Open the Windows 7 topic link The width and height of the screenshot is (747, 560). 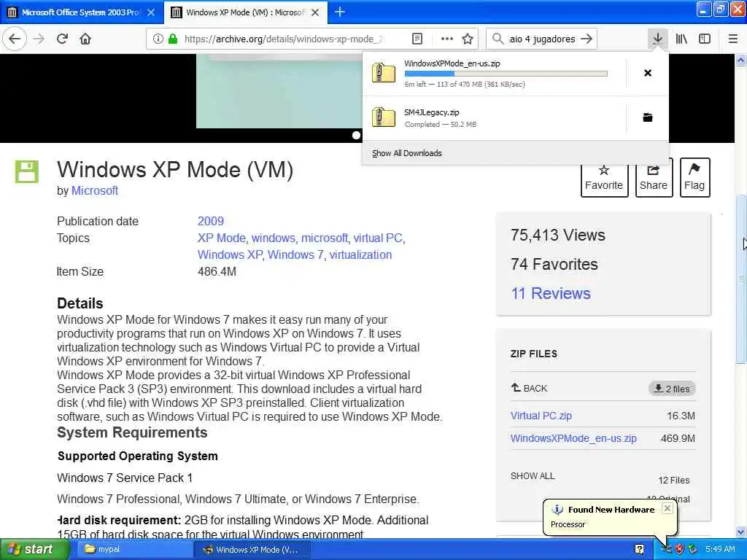coord(295,254)
